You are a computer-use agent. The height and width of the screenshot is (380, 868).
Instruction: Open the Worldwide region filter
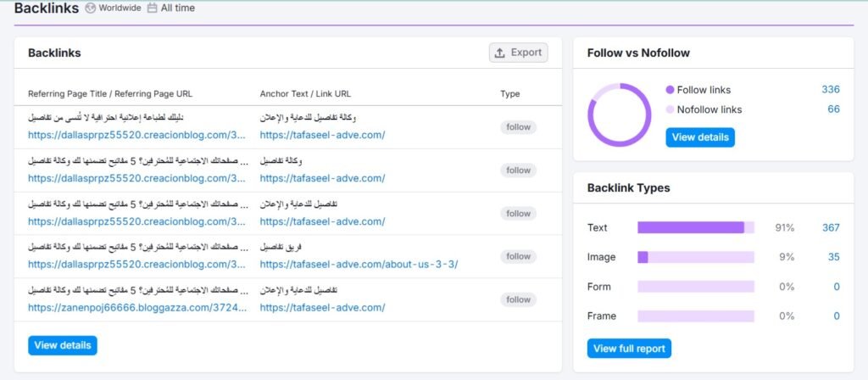pyautogui.click(x=119, y=8)
